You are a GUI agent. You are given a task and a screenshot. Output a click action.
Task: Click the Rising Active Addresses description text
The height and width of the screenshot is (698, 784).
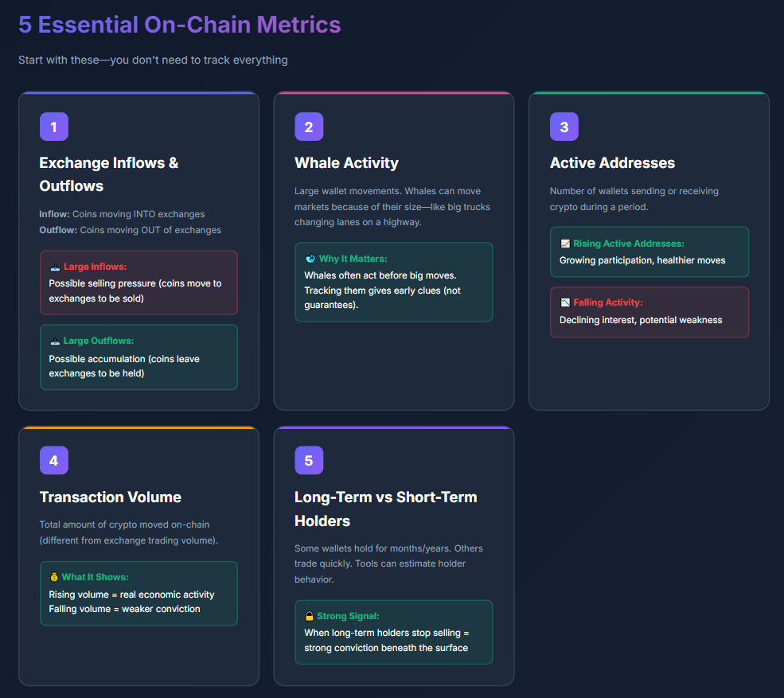(649, 260)
